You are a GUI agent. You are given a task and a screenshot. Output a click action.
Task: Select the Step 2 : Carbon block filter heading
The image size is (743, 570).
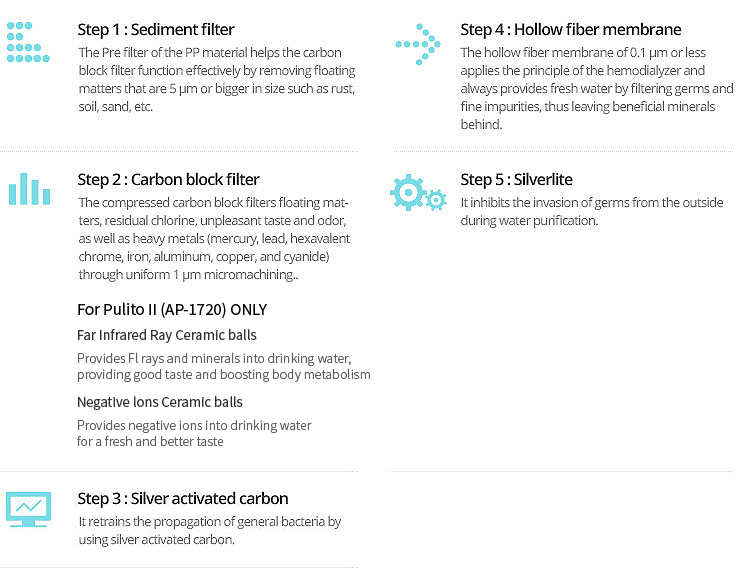(168, 180)
